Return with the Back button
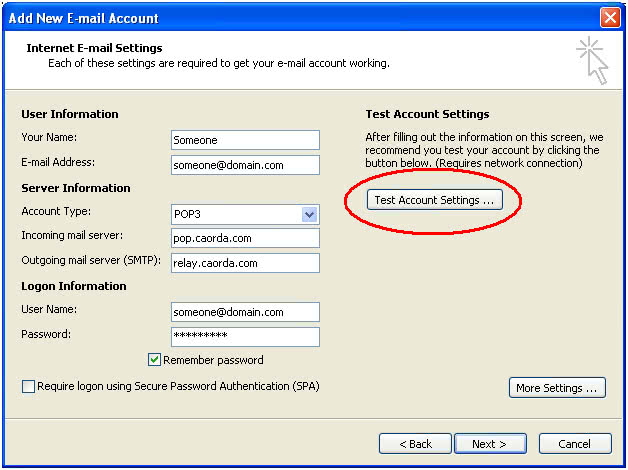The height and width of the screenshot is (470, 628). [415, 444]
